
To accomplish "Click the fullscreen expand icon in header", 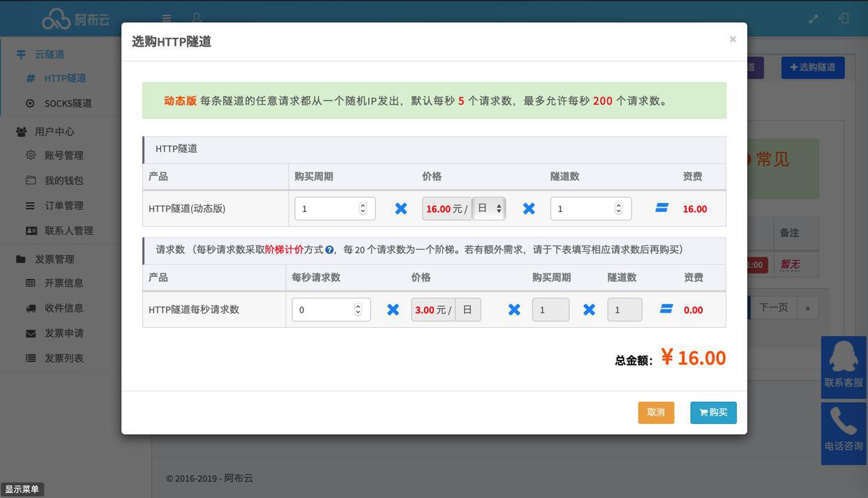I will pos(813,19).
